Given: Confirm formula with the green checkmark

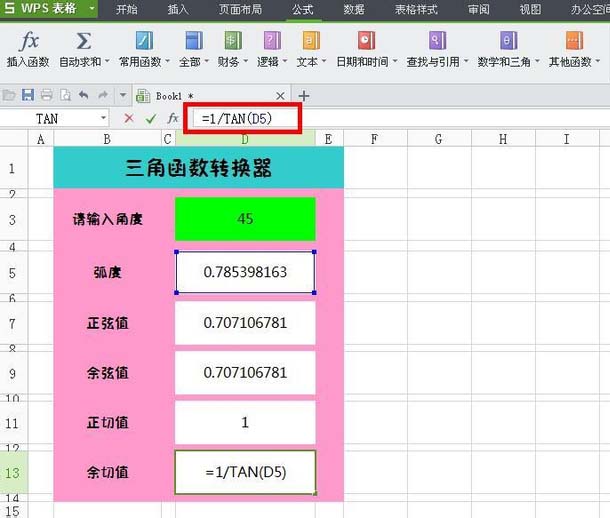Looking at the screenshot, I should [151, 118].
